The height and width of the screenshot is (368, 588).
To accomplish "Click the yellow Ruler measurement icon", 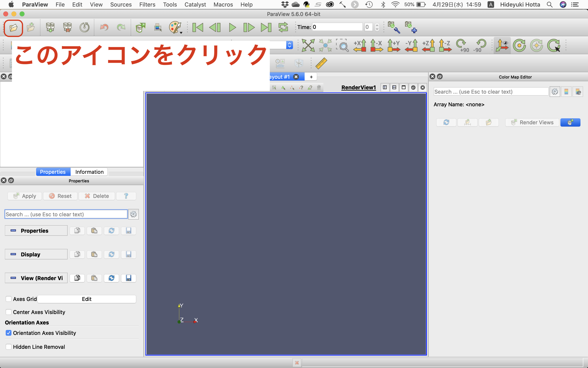I will (321, 63).
